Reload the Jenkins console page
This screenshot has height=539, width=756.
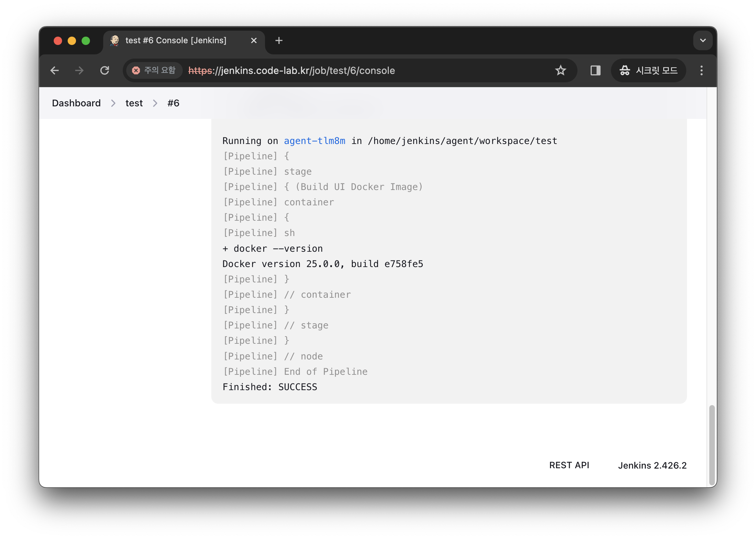click(x=105, y=70)
